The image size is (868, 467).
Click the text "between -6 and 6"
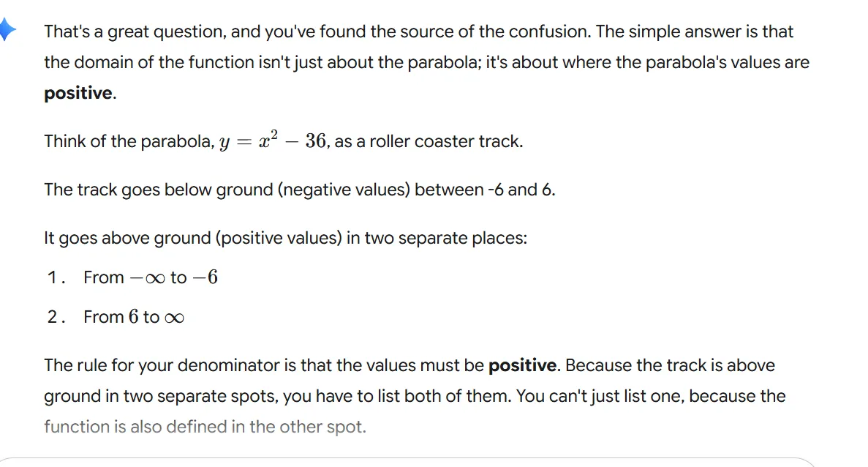484,190
